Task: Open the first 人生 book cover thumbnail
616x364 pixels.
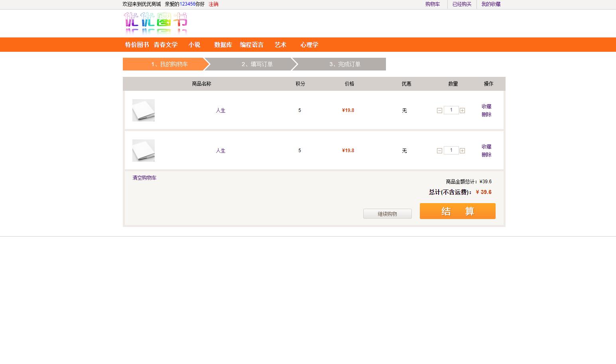Action: [x=144, y=110]
